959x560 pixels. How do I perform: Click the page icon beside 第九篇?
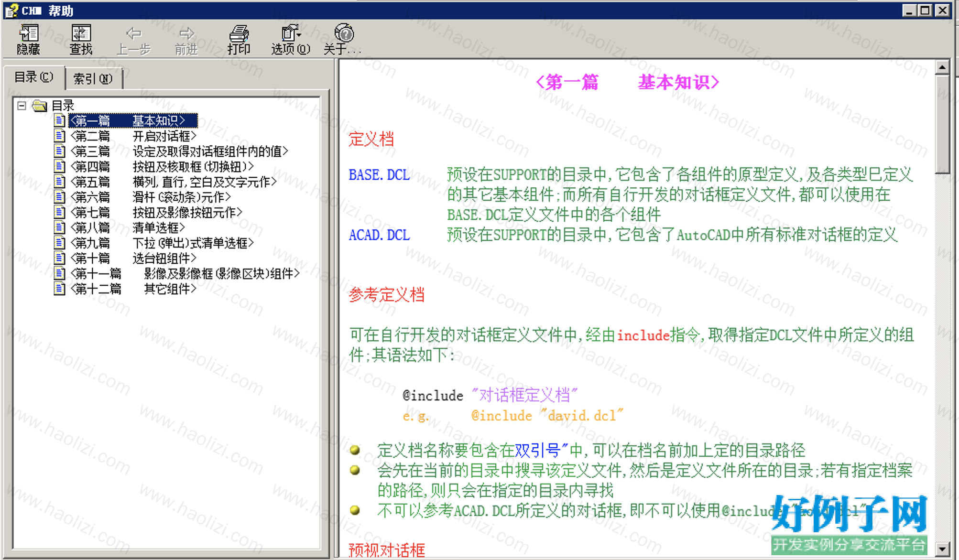pos(59,243)
